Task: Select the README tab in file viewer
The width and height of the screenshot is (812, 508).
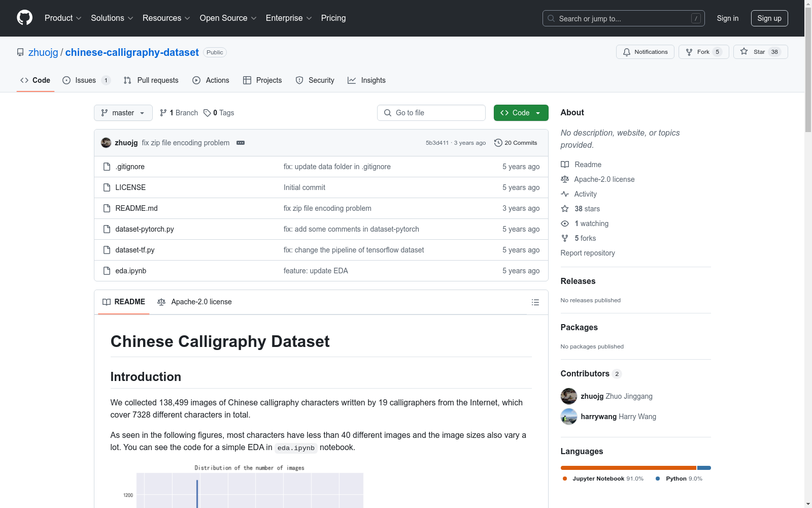Action: pos(124,302)
